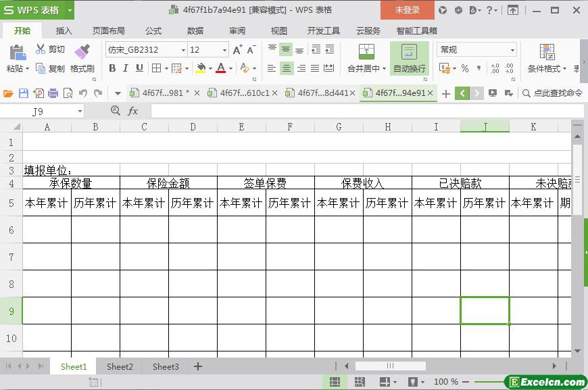588x390 pixels.
Task: Click the Save icon in quick toolbar
Action: point(24,93)
